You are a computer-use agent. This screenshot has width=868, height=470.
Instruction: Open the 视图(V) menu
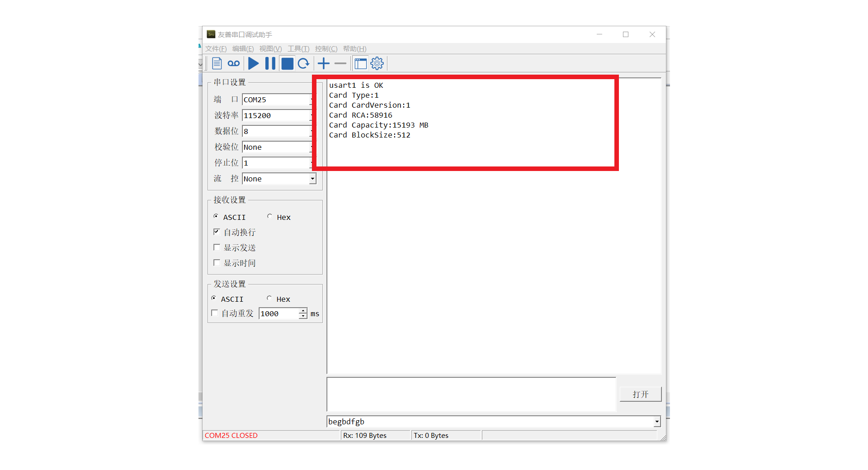(270, 49)
